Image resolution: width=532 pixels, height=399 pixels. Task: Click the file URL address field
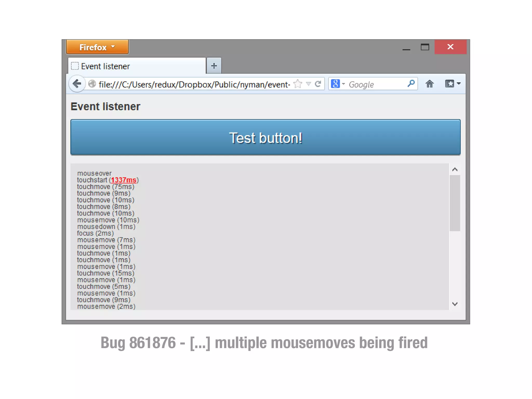click(194, 84)
